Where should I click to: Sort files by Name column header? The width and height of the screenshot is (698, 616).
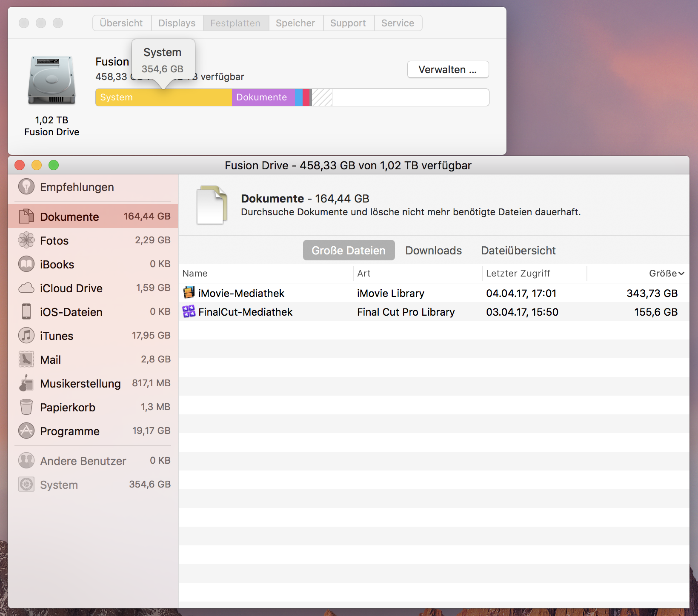(195, 274)
